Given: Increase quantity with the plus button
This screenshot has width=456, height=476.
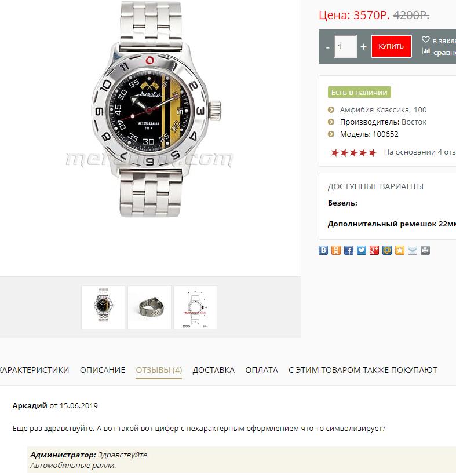Looking at the screenshot, I should 363,47.
